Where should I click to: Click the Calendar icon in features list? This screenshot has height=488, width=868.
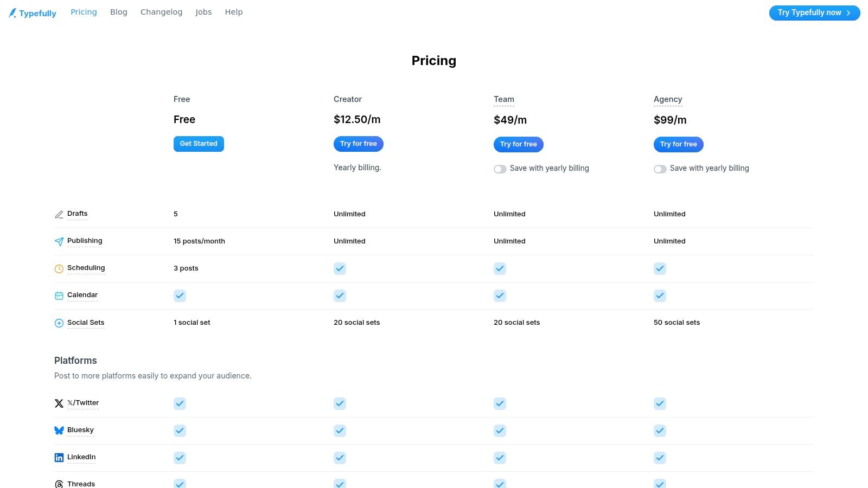59,296
